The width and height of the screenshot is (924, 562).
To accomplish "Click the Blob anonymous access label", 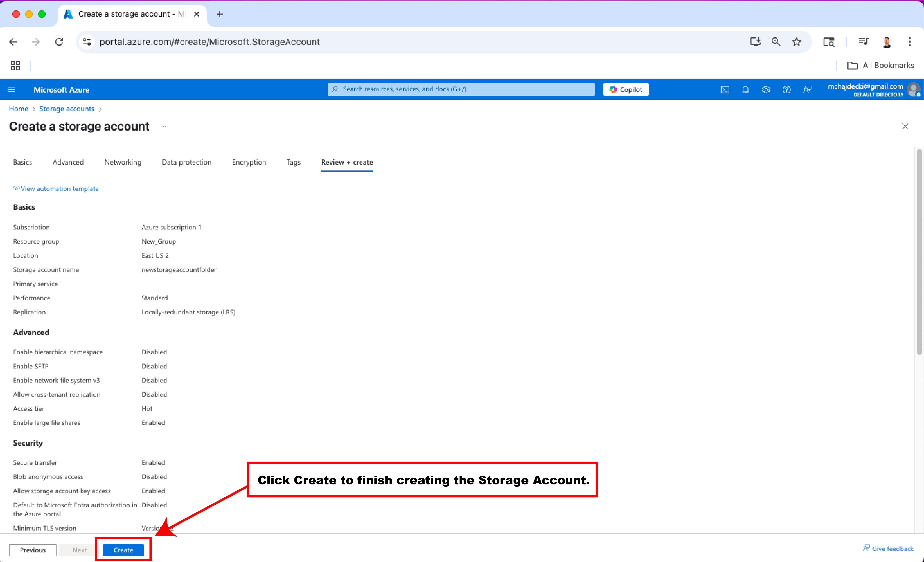I will [48, 477].
